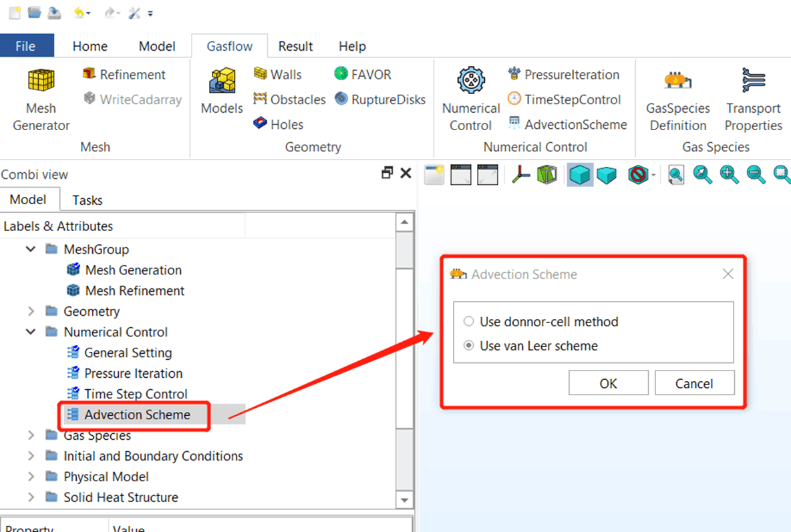Click the red prohibition cube icon
Screen dimensions: 791x532
pos(637,174)
